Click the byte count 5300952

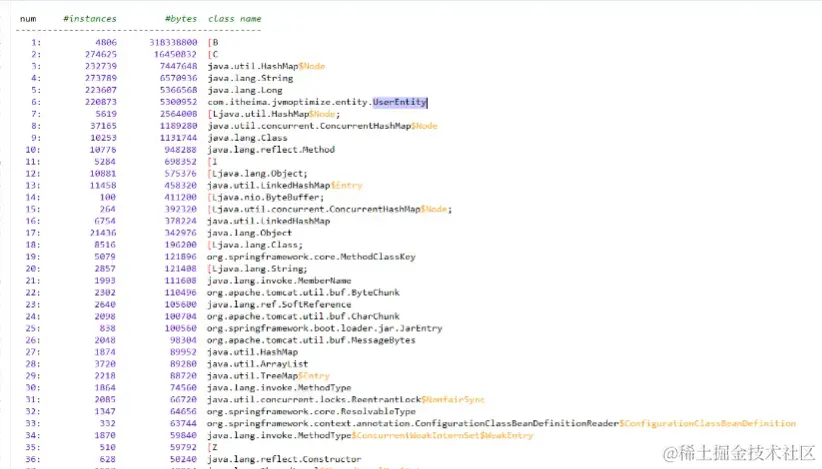coord(179,102)
